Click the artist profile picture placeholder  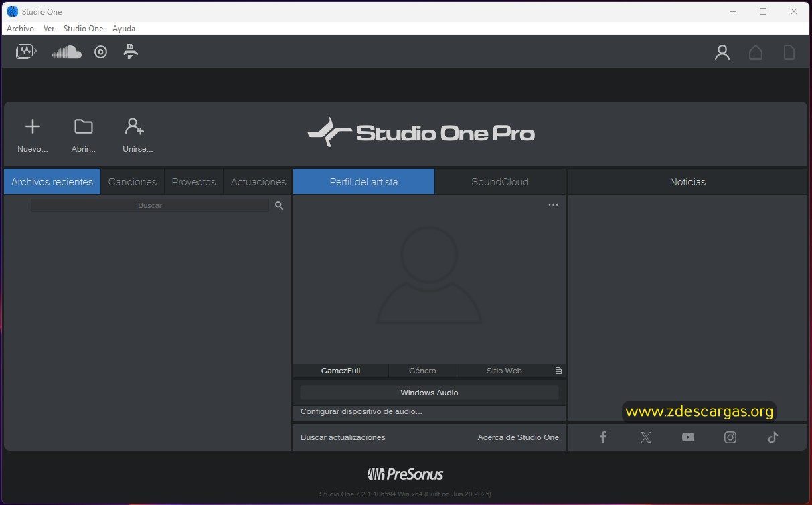(x=429, y=276)
